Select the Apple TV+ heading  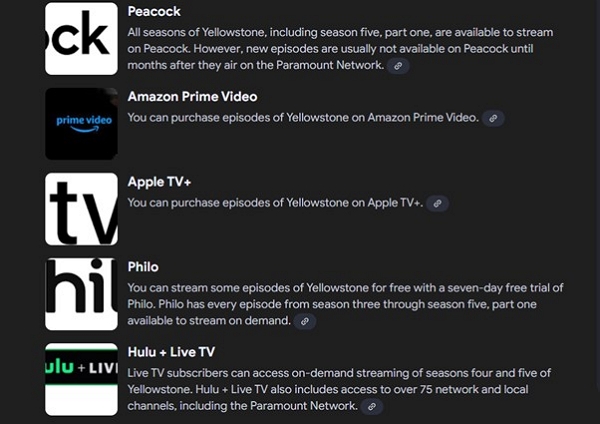click(x=159, y=182)
